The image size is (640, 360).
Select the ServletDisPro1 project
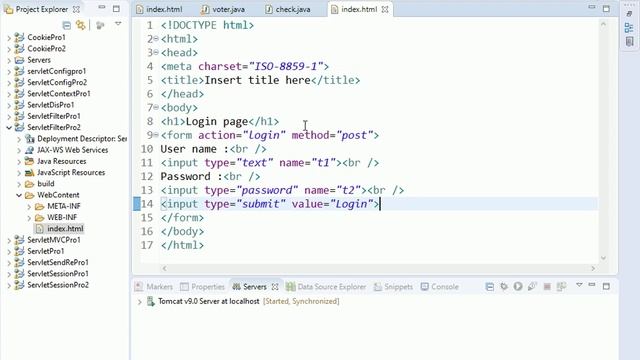51,105
